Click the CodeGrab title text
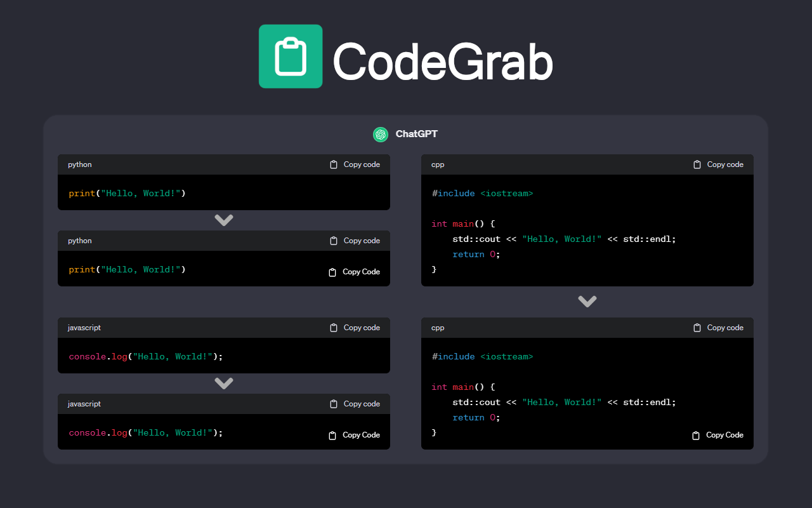Screen dimensions: 812x508 click(x=443, y=62)
